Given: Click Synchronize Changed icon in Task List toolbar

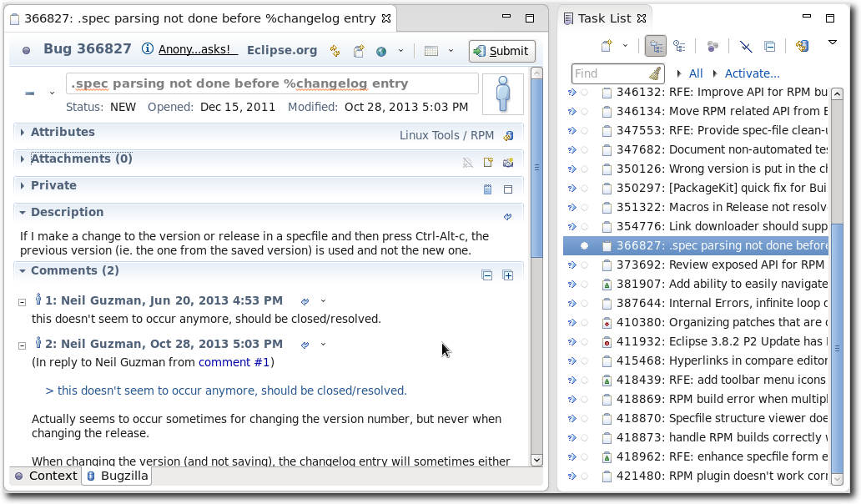Looking at the screenshot, I should click(802, 47).
